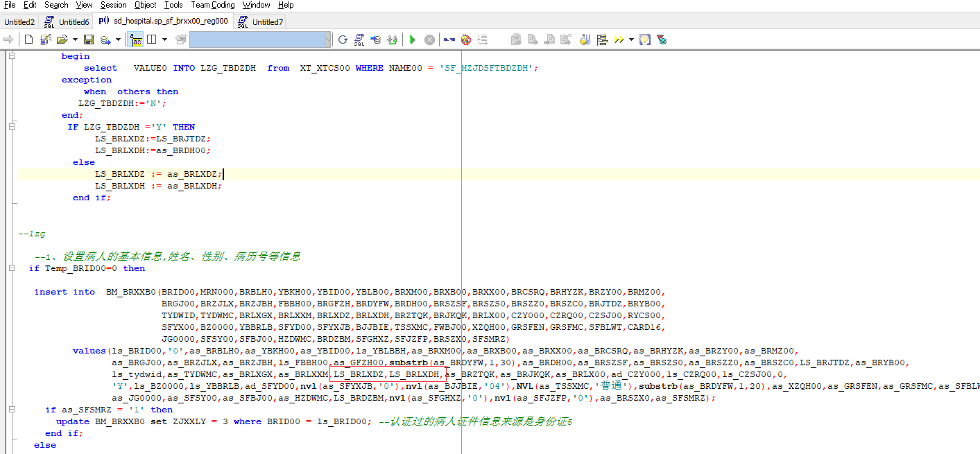
Task: Click the 'when others then' line
Action: click(131, 91)
